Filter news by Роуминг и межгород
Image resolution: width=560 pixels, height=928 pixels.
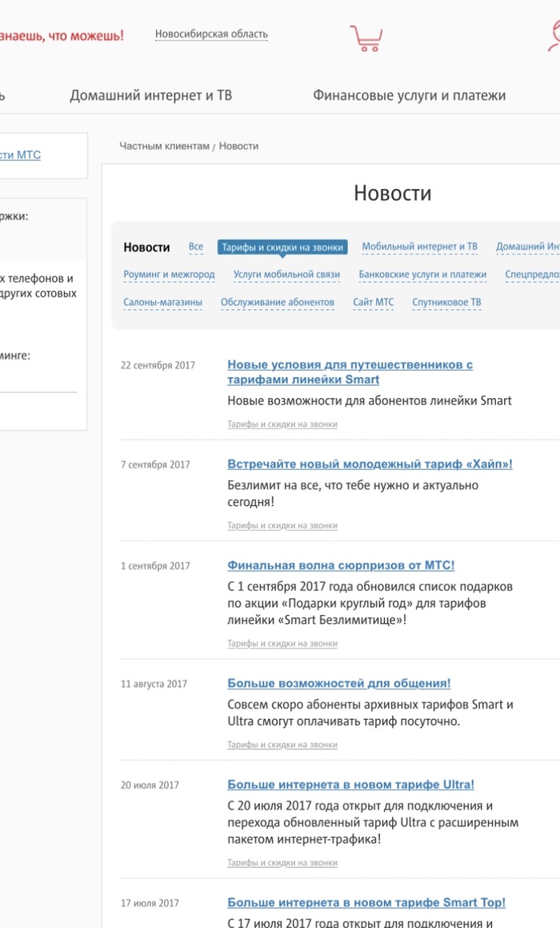pos(169,275)
